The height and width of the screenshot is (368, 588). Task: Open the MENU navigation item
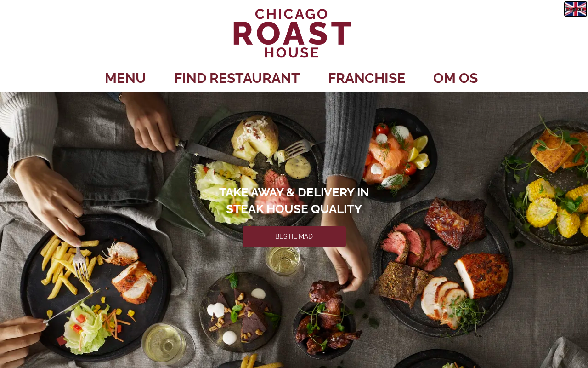[125, 78]
